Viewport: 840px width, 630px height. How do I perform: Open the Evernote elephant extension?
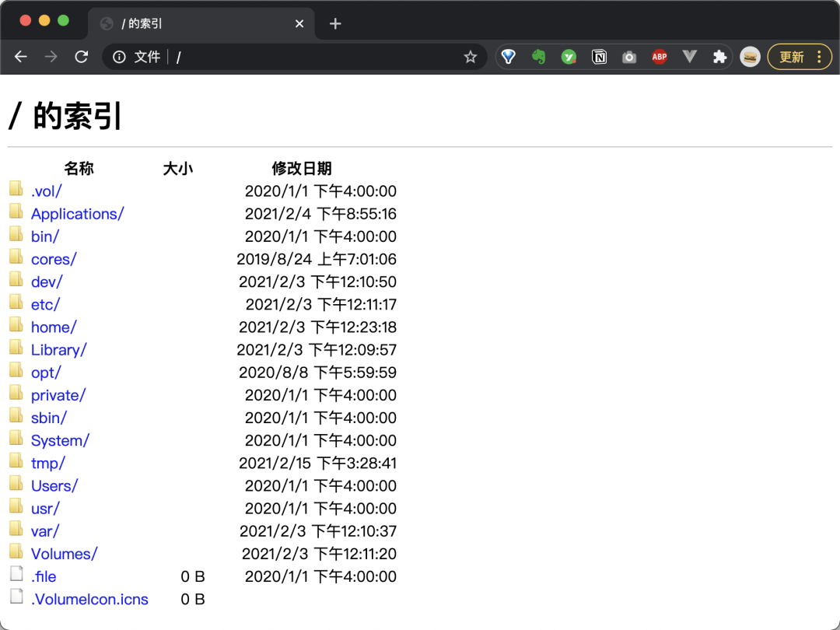tap(538, 57)
